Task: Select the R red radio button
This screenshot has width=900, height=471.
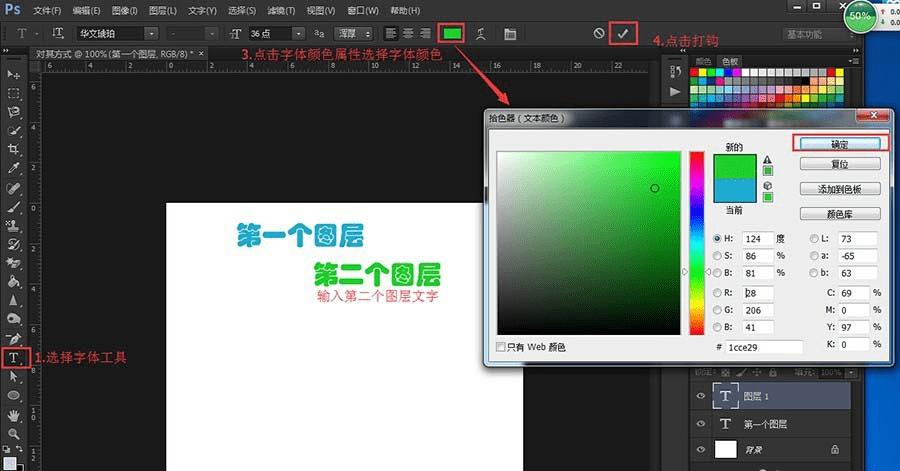Action: (717, 293)
